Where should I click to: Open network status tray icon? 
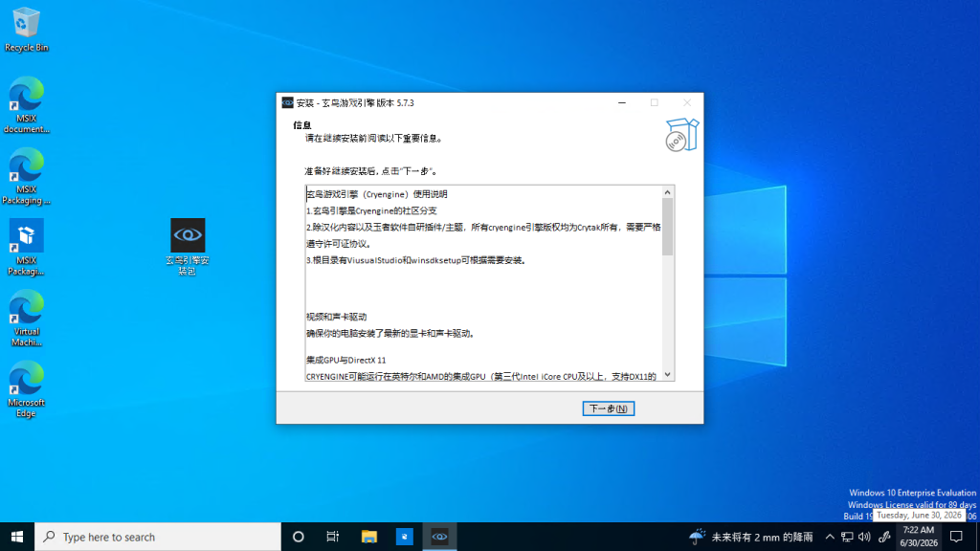[847, 537]
